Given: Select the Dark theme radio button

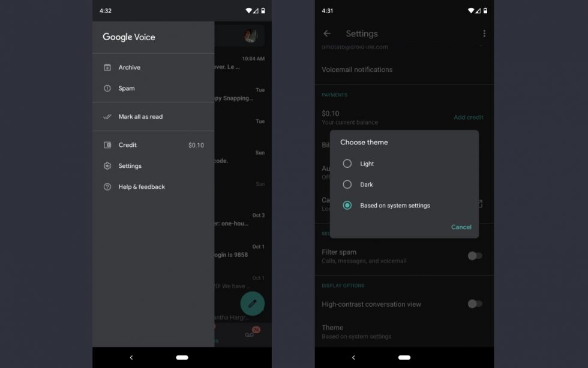Looking at the screenshot, I should coord(347,185).
